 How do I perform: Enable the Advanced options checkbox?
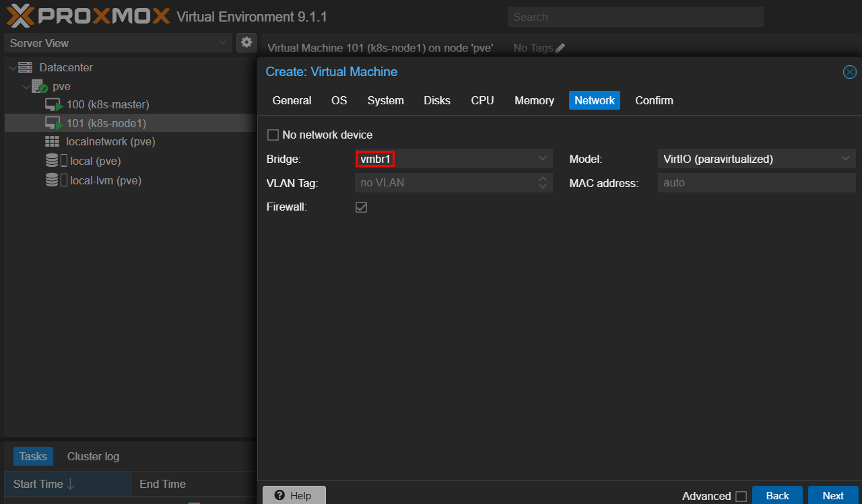pyautogui.click(x=741, y=497)
